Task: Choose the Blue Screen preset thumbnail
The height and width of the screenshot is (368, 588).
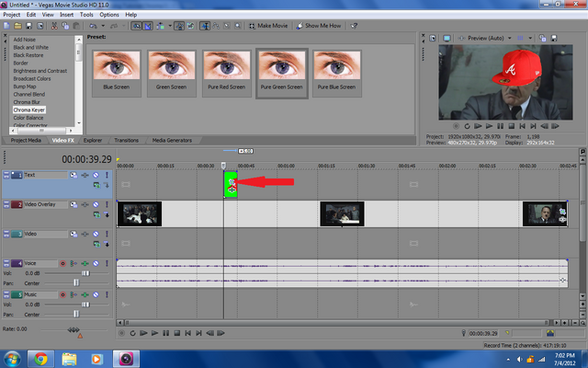Action: click(x=117, y=74)
